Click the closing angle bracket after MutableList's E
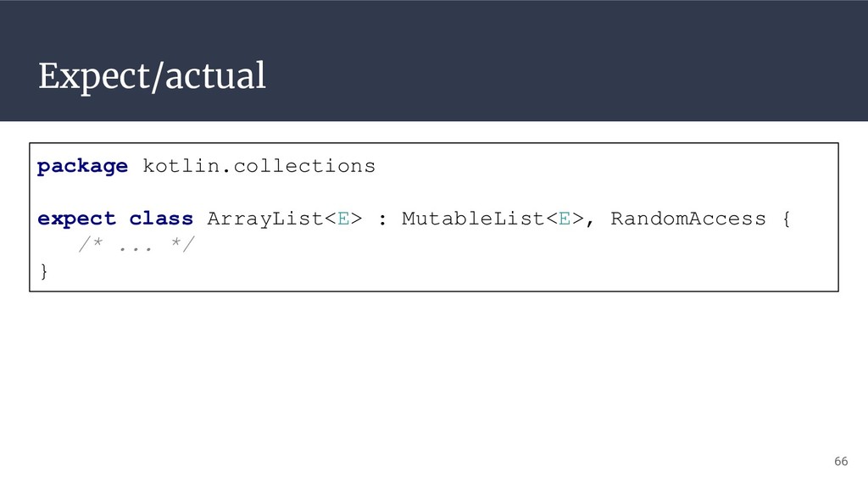This screenshot has width=868, height=488. [x=577, y=219]
